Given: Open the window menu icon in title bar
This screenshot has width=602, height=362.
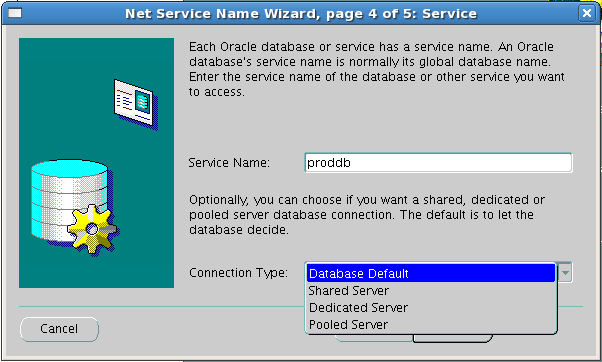Looking at the screenshot, I should (x=15, y=13).
